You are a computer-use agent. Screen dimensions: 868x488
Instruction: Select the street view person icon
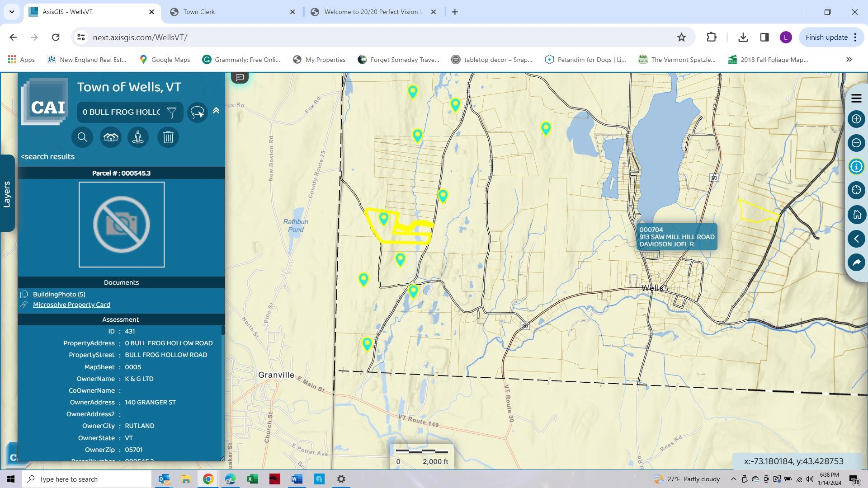tap(138, 137)
